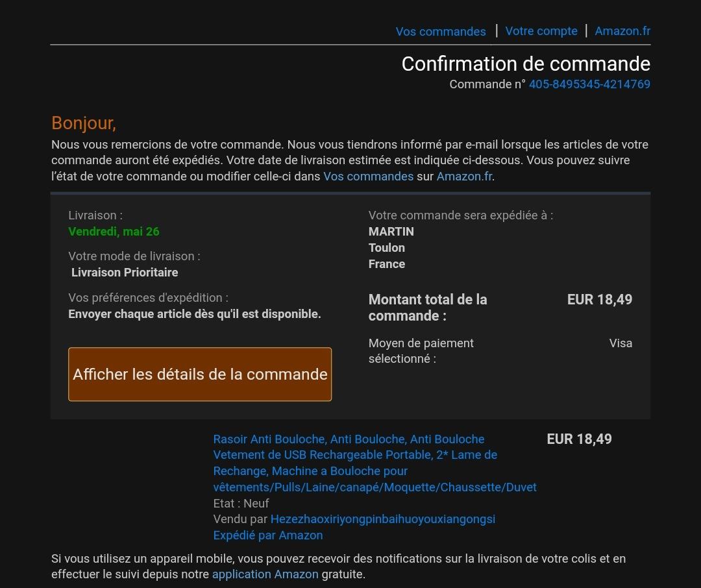Open the Vos commandes header link
Screen dimensions: 701x588
[x=440, y=31]
